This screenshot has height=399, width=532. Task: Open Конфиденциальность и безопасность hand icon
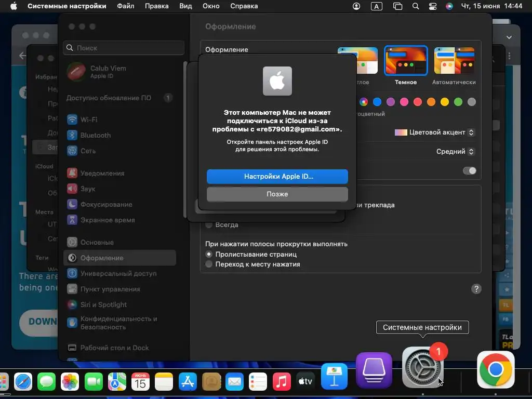point(72,323)
